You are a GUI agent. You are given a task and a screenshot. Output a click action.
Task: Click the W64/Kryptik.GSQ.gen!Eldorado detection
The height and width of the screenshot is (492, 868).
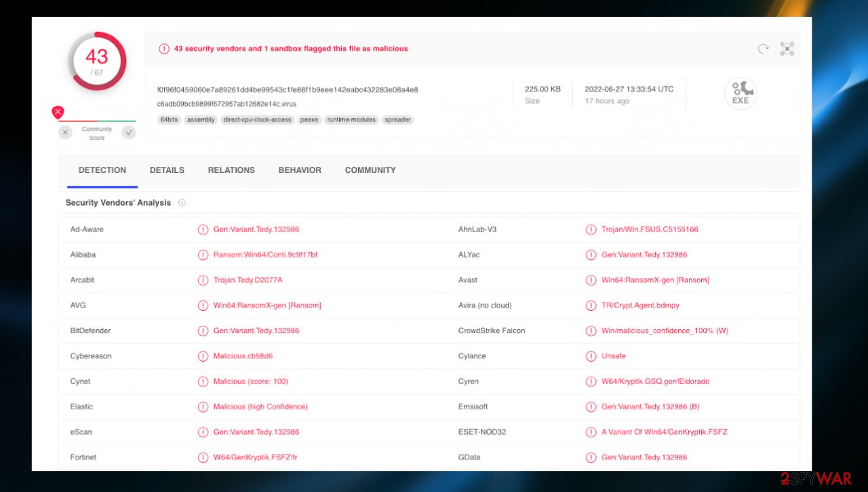click(x=655, y=381)
